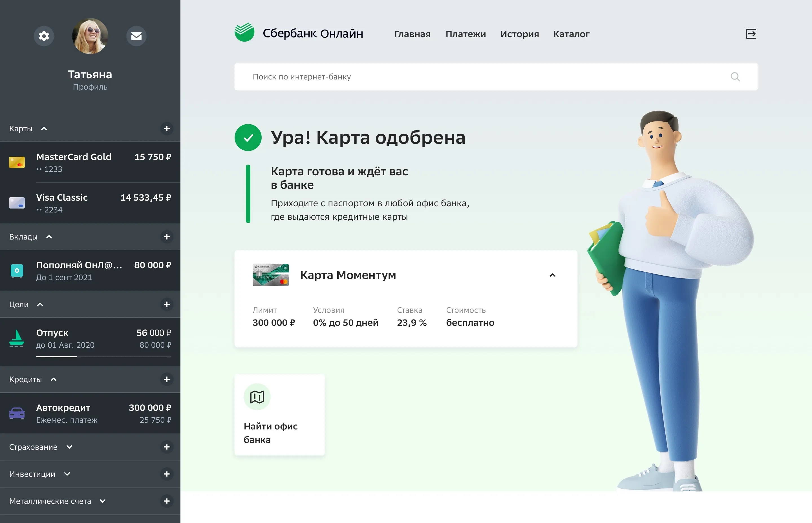Viewport: 812px width, 523px height.
Task: Click the Отпуск sailboat goal icon
Action: (x=17, y=338)
